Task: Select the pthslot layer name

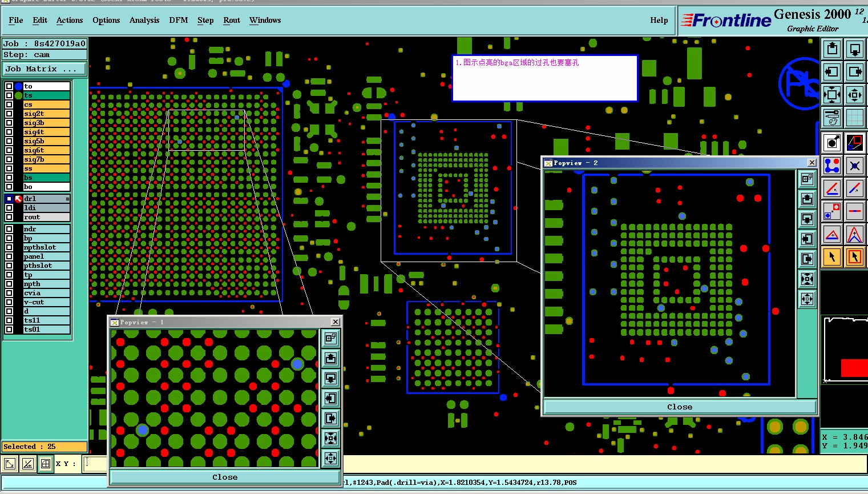Action: (46, 266)
